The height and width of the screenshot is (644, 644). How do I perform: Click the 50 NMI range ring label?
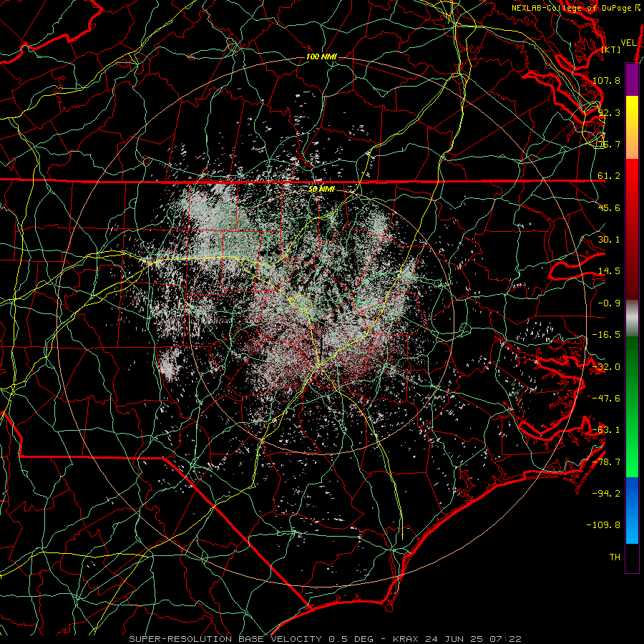pos(321,190)
